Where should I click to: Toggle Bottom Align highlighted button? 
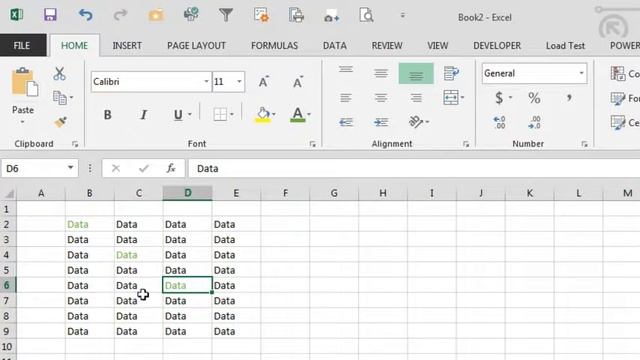(416, 74)
